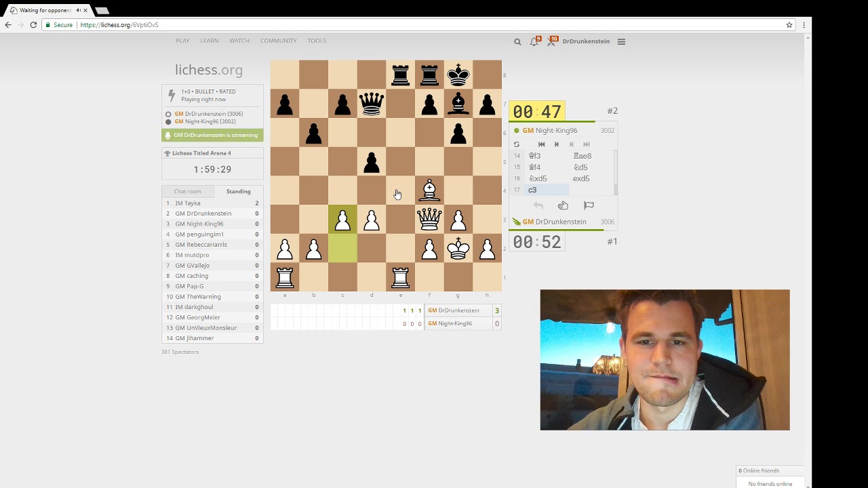
Task: Click the black queen on d7
Action: pyautogui.click(x=372, y=104)
